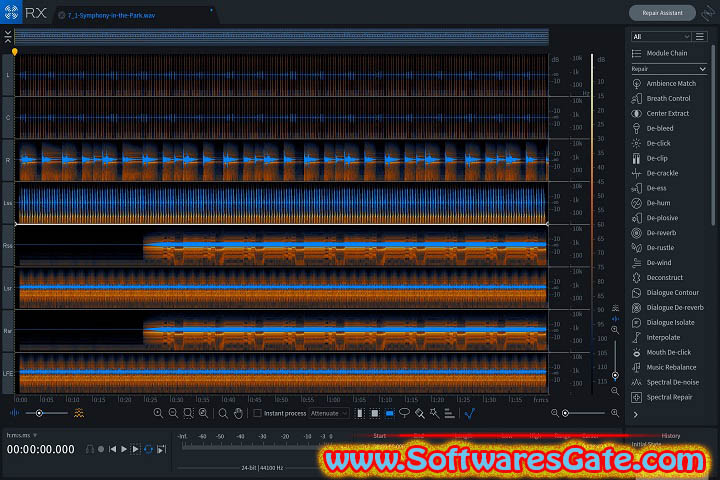Open the De-wind module
720x480 pixels.
(x=652, y=263)
